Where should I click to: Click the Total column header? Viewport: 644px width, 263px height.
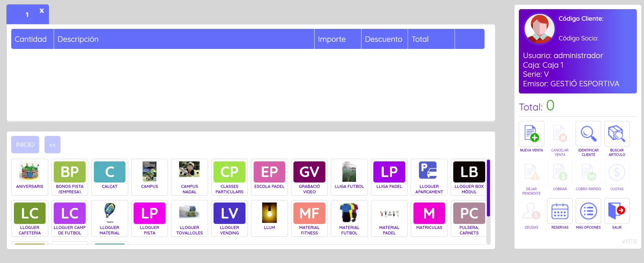tap(431, 39)
